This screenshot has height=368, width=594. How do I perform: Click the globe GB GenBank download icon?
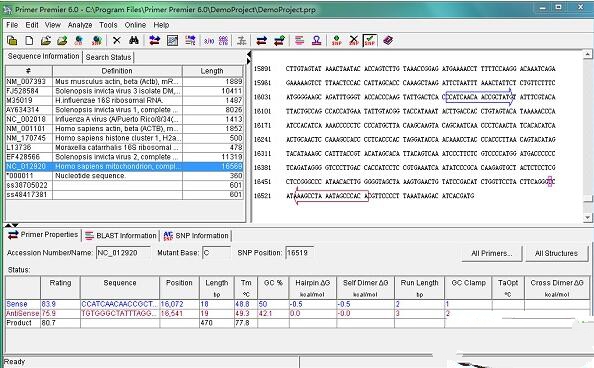click(x=79, y=40)
